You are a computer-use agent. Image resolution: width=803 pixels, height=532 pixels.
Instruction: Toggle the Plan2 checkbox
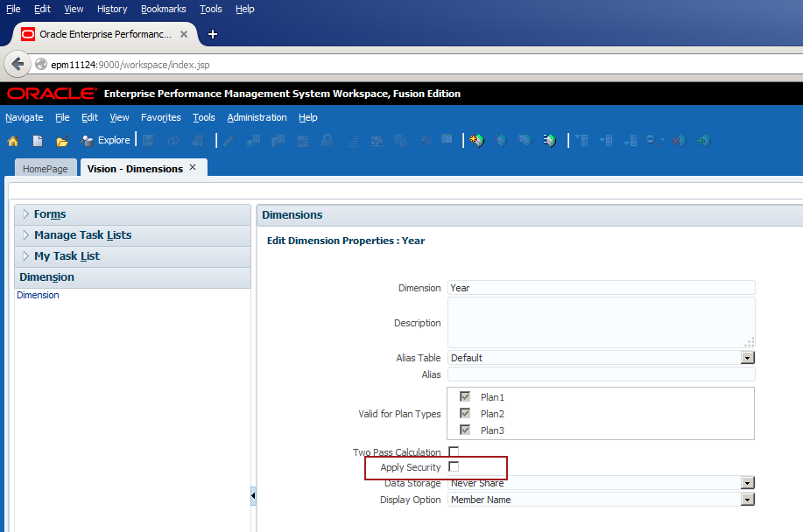point(465,413)
